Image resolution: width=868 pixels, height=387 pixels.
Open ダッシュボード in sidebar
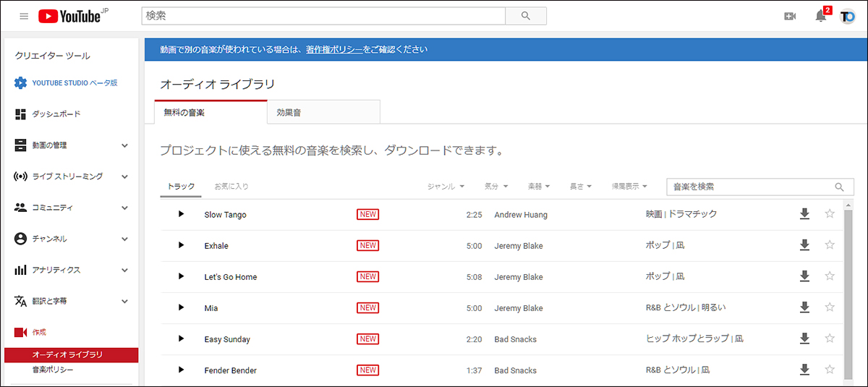[56, 114]
